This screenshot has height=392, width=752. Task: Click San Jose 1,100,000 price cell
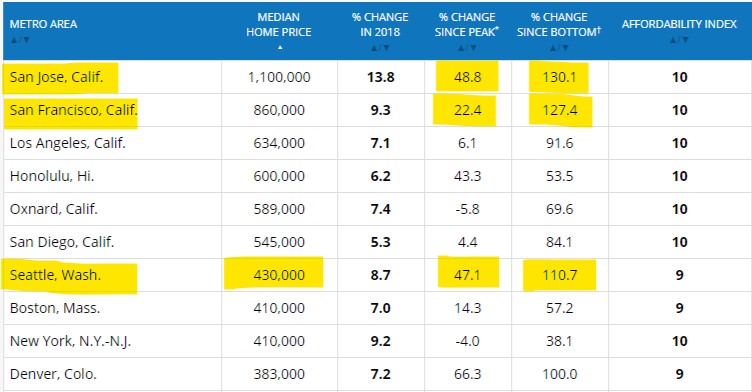tap(279, 77)
